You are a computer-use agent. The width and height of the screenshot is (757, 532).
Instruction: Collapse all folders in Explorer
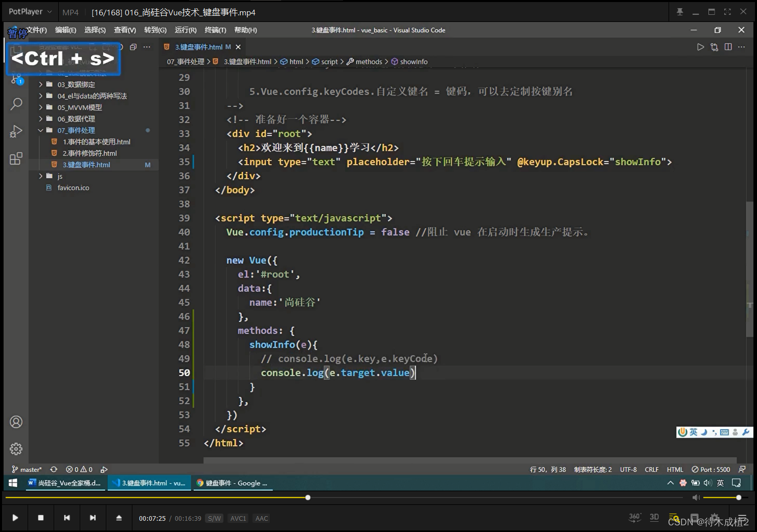[133, 47]
